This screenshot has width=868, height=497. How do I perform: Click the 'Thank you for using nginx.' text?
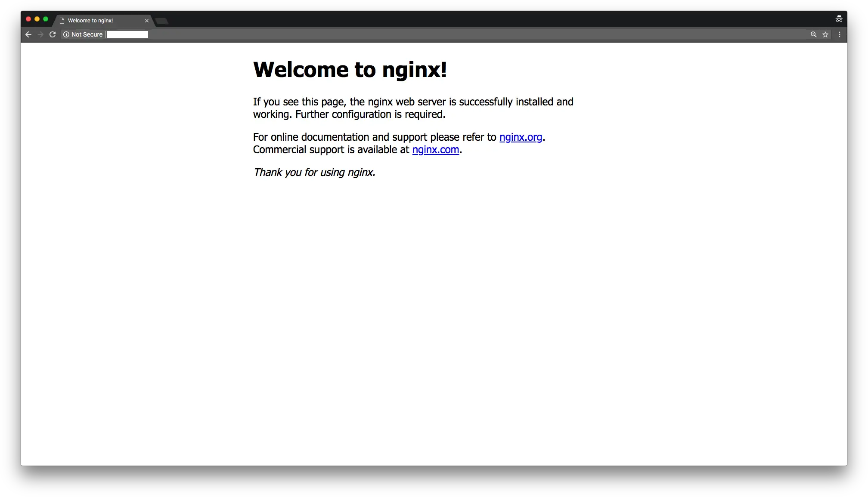tap(314, 173)
